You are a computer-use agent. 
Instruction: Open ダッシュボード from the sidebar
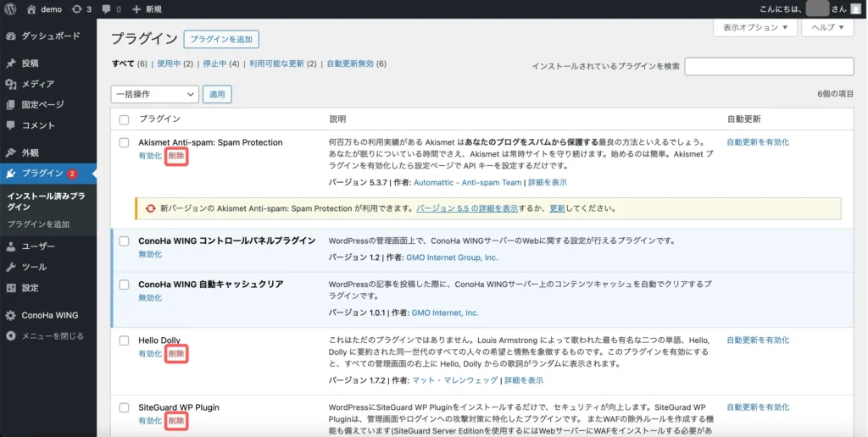coord(48,36)
